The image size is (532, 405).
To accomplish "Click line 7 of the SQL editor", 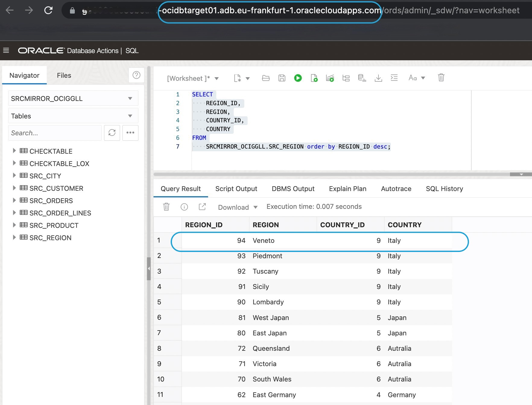I will (291, 147).
